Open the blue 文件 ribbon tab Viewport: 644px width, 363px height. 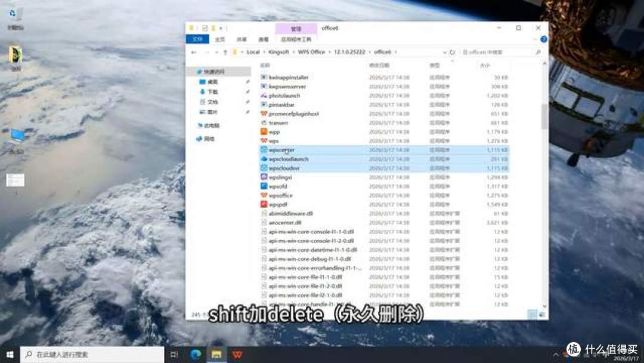point(197,39)
